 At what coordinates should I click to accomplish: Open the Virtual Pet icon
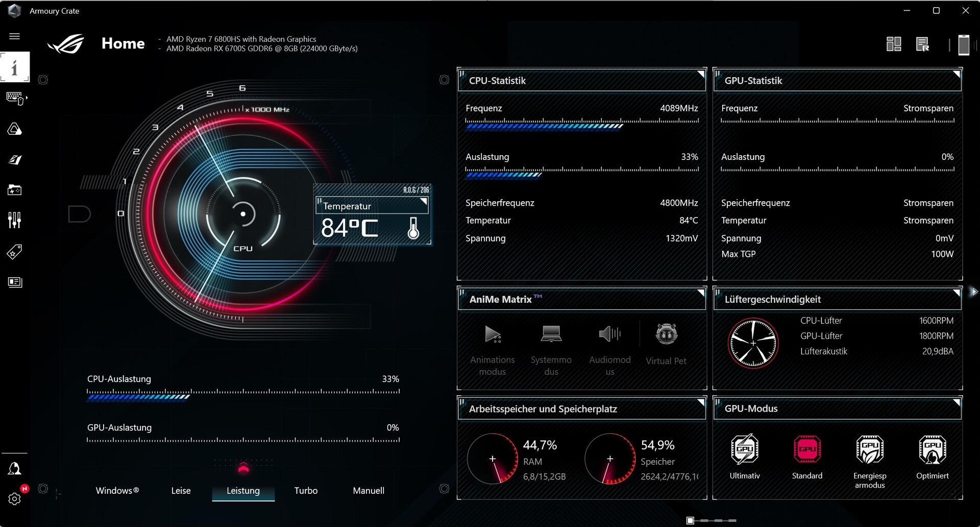click(666, 334)
